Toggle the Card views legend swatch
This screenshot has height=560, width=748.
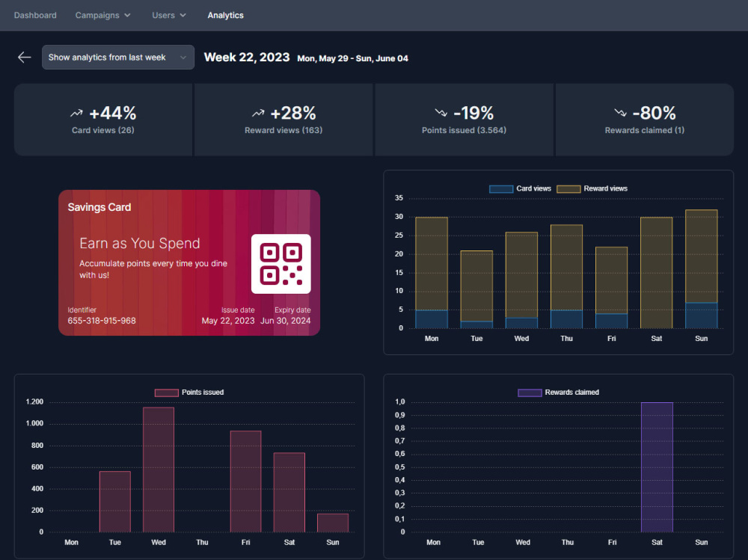coord(501,189)
